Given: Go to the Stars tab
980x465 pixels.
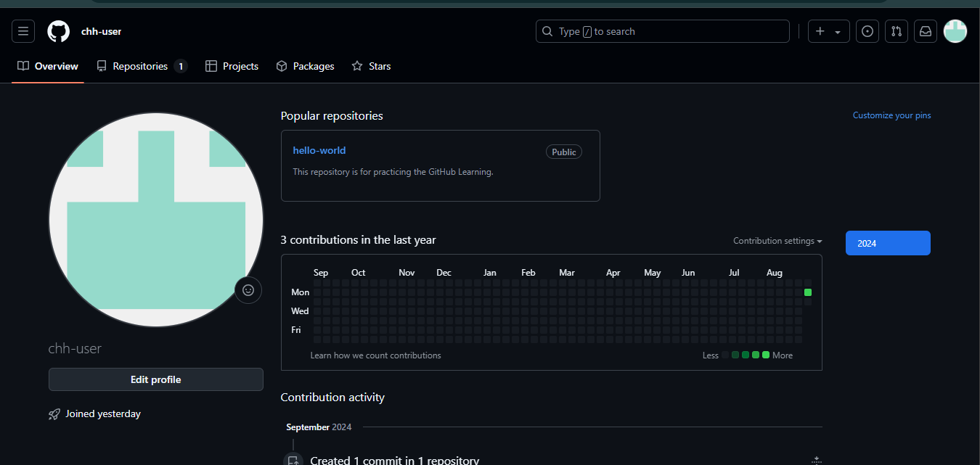Looking at the screenshot, I should coord(371,66).
